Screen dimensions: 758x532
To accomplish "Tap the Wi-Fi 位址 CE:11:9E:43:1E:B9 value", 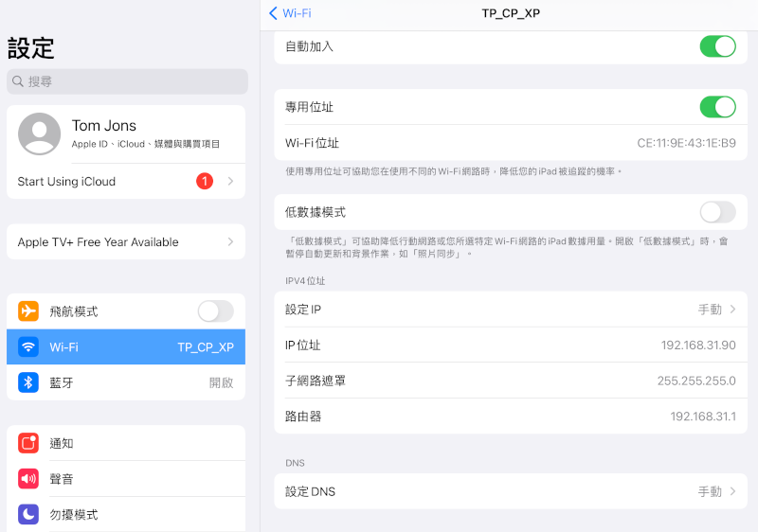I will (x=686, y=143).
